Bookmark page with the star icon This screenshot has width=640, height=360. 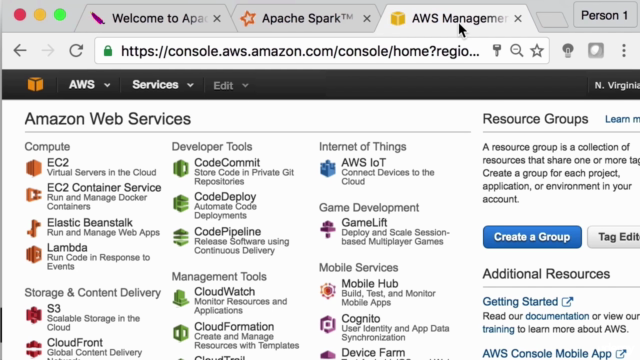537,51
